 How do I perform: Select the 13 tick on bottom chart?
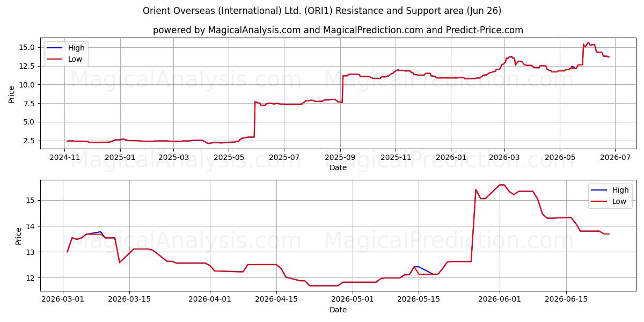pos(32,252)
